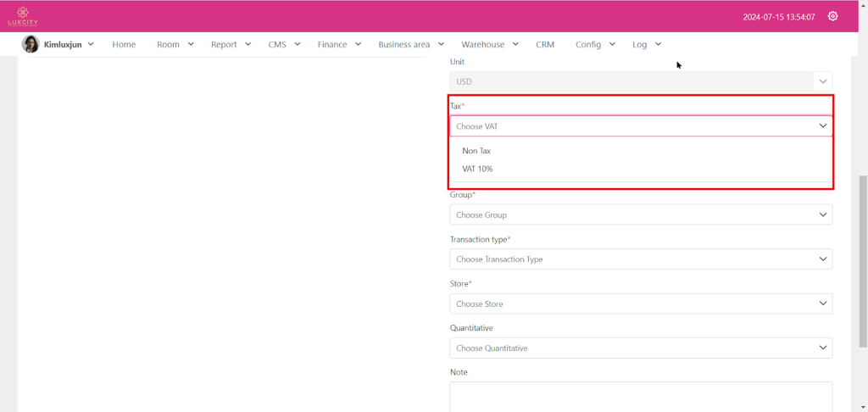Open the Choose Group dropdown
The height and width of the screenshot is (412, 868).
tap(640, 215)
